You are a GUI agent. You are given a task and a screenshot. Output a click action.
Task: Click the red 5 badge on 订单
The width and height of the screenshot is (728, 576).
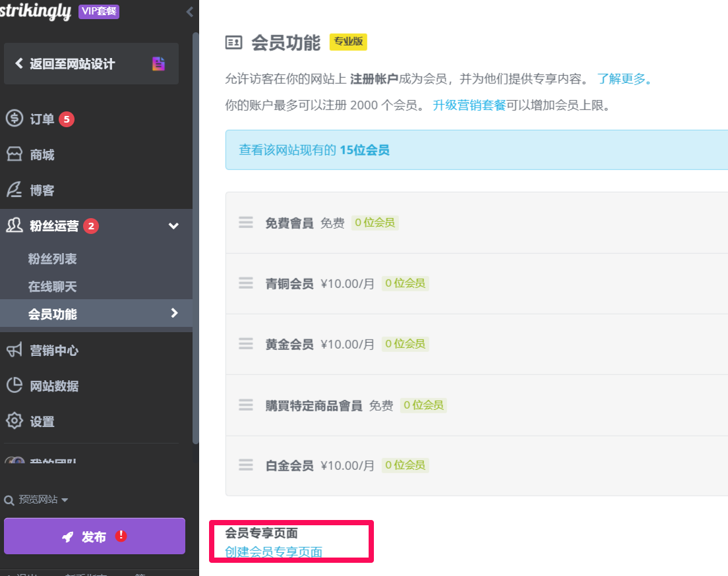pyautogui.click(x=67, y=119)
